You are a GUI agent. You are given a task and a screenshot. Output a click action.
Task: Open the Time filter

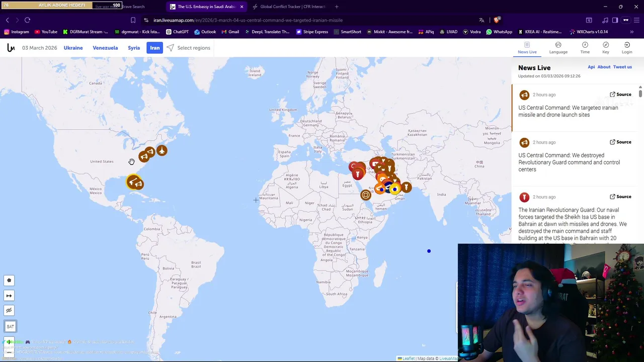click(585, 48)
